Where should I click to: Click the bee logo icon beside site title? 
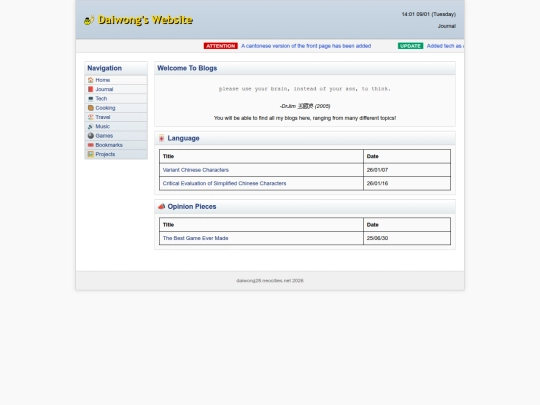point(89,20)
